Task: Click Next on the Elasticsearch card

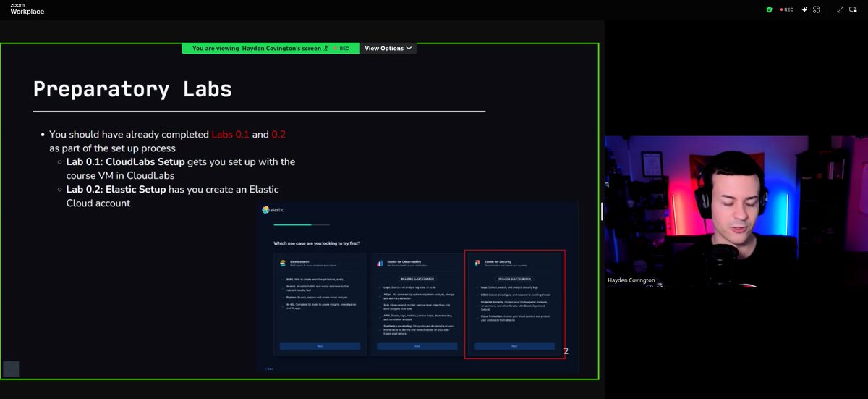Action: pos(320,346)
